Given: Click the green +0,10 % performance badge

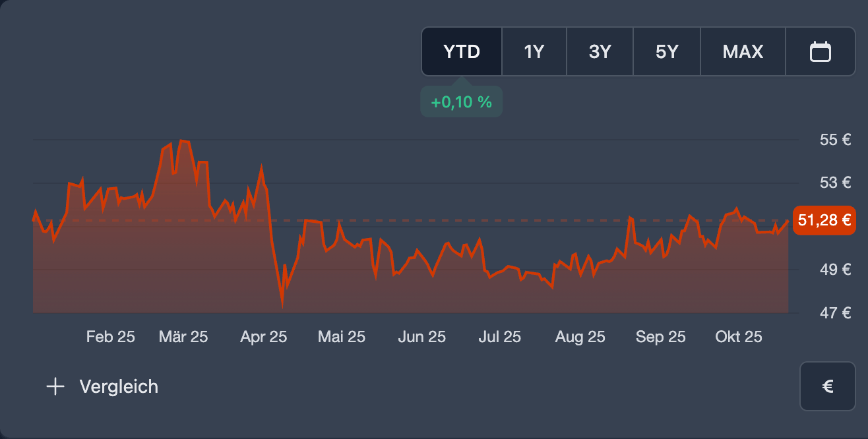Looking at the screenshot, I should point(461,102).
